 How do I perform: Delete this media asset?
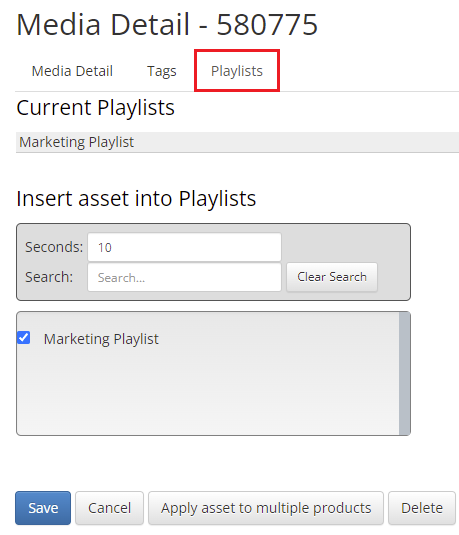[422, 508]
